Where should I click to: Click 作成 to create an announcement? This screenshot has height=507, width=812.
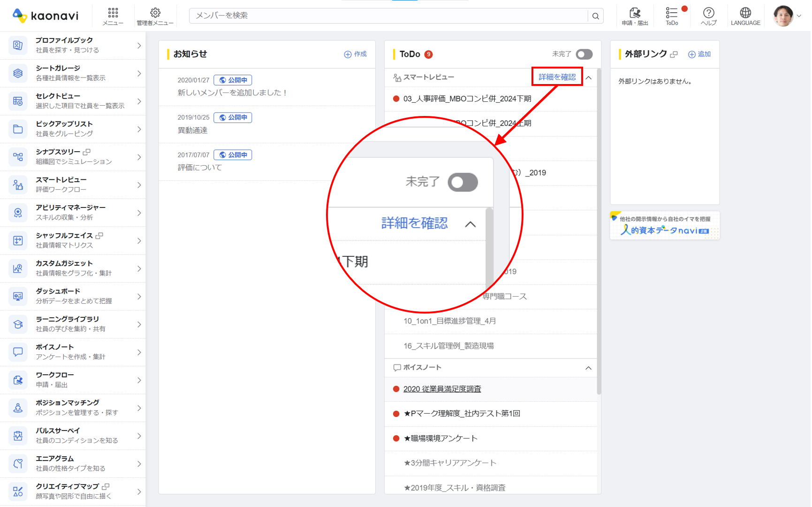(356, 54)
